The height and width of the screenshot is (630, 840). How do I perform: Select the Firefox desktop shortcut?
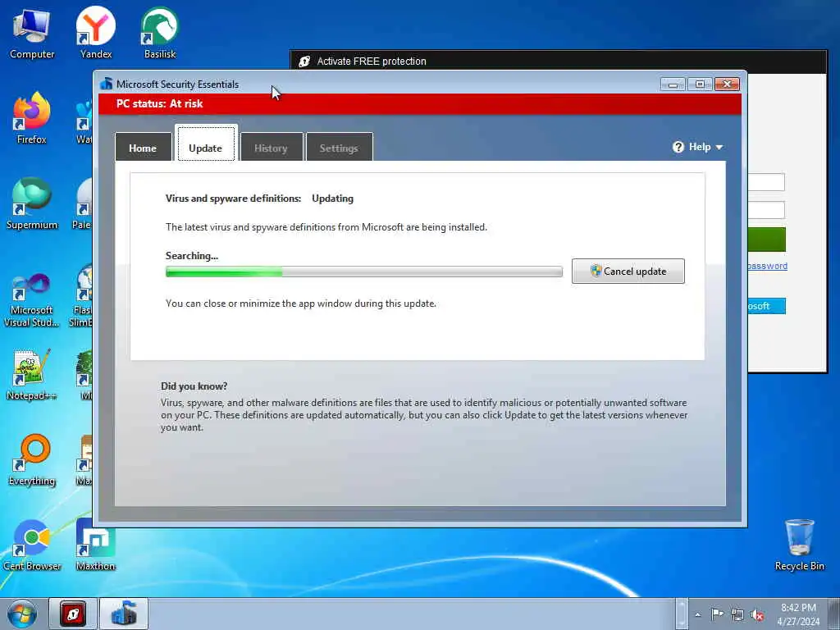(x=32, y=119)
